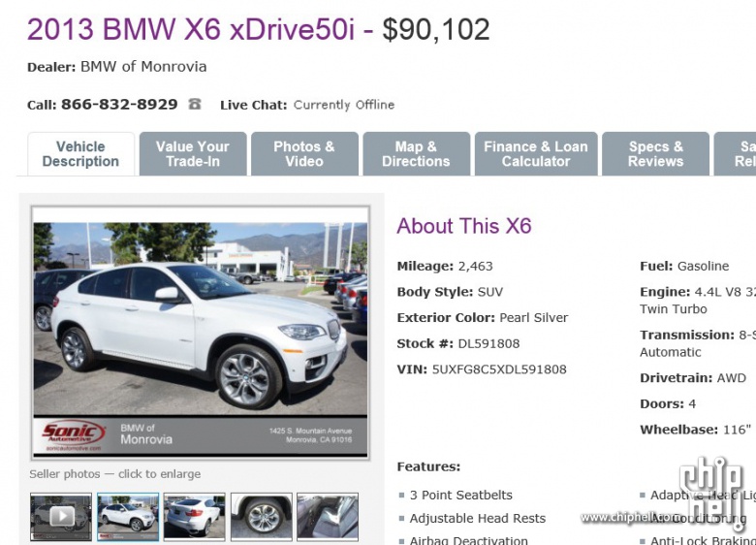756x545 pixels.
Task: Open the Photos & Video tab
Action: pyautogui.click(x=304, y=154)
